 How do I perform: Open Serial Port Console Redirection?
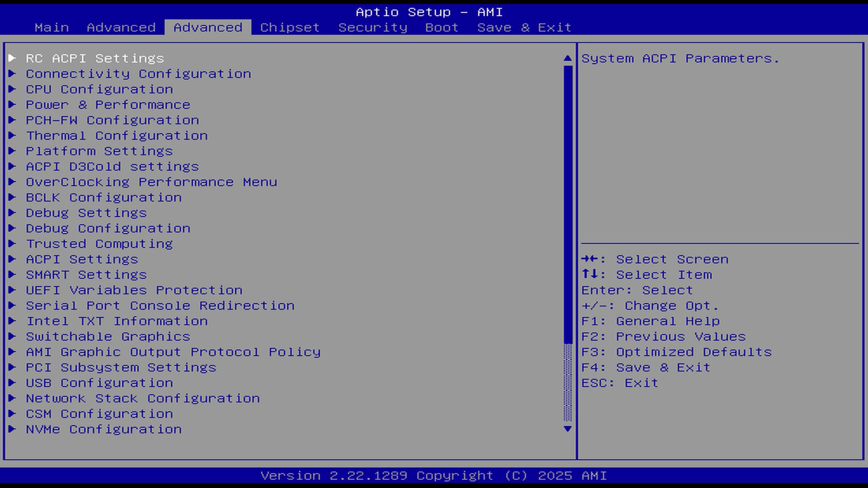coord(160,305)
